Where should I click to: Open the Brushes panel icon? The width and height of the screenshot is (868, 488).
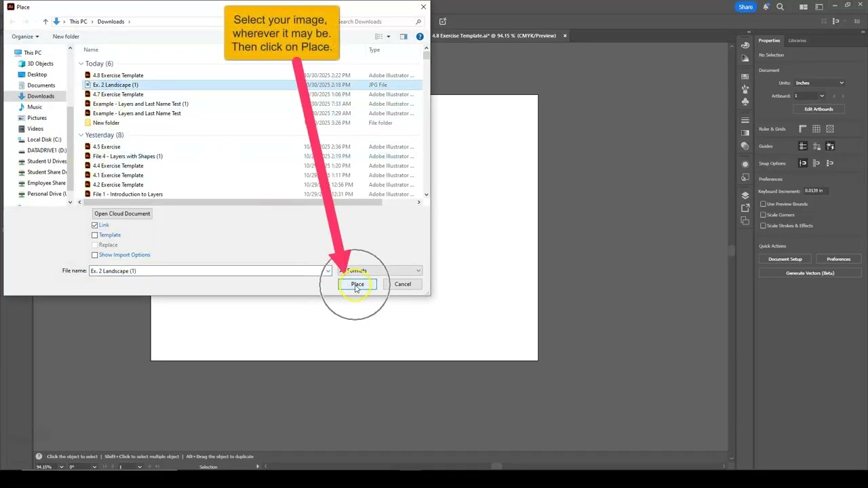[745, 89]
